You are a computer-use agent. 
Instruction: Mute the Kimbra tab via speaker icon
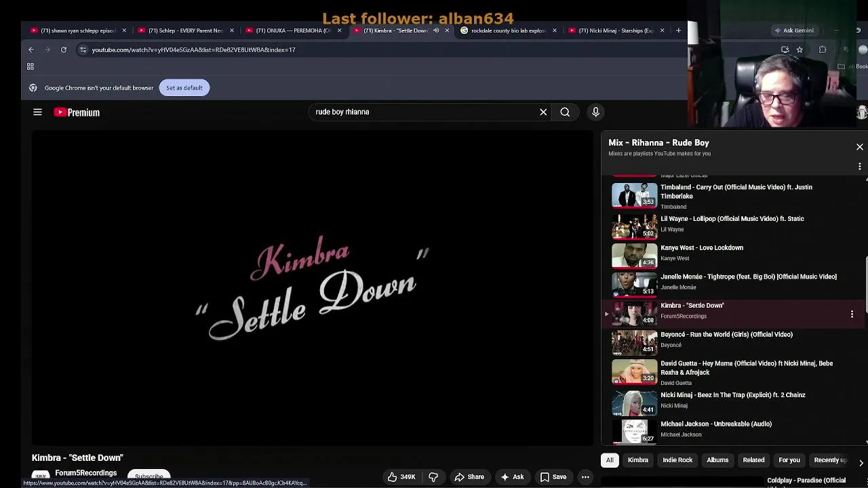pos(436,30)
